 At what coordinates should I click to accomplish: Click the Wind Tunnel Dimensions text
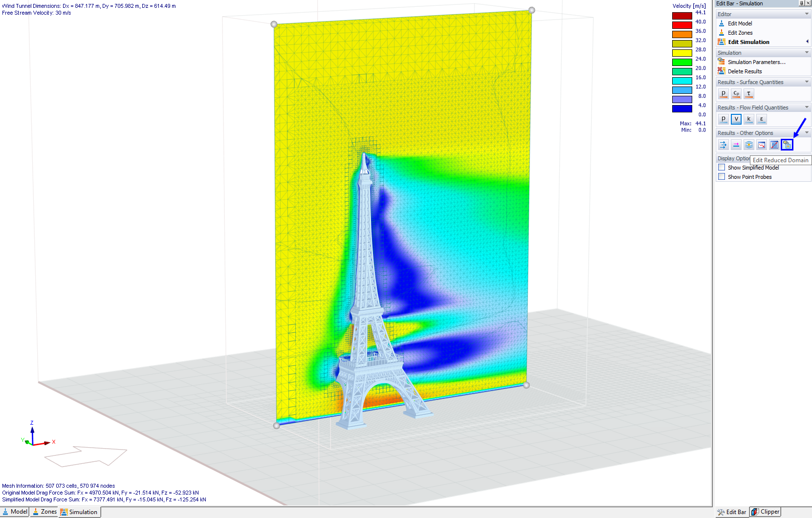[x=89, y=6]
